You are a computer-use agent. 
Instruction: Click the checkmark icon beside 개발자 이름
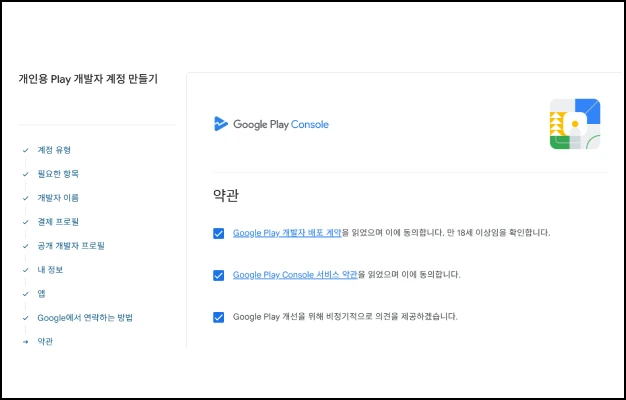point(26,198)
